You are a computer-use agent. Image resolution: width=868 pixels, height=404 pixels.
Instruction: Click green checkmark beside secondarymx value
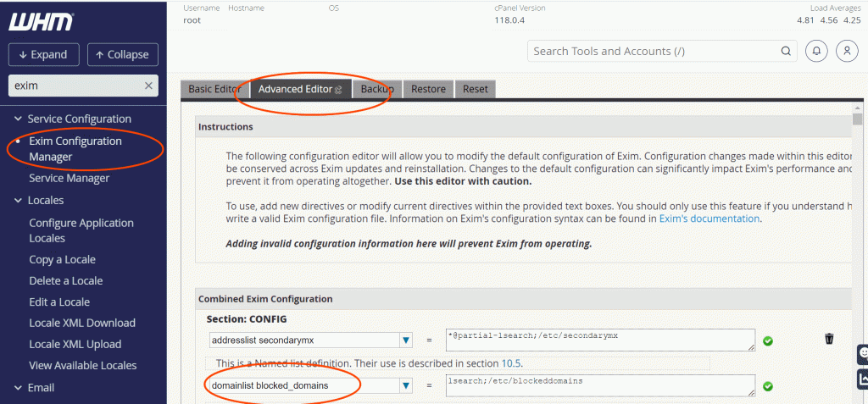click(768, 340)
